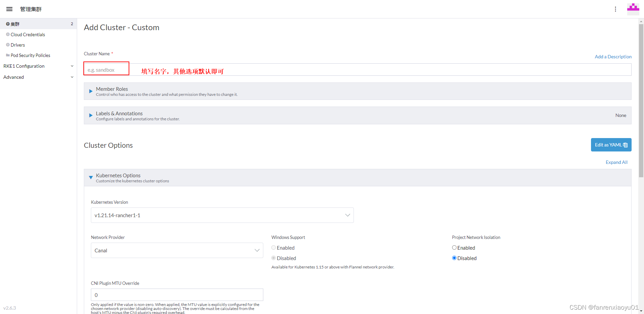Enable Project Network Isolation
The width and height of the screenshot is (644, 314).
(x=454, y=248)
